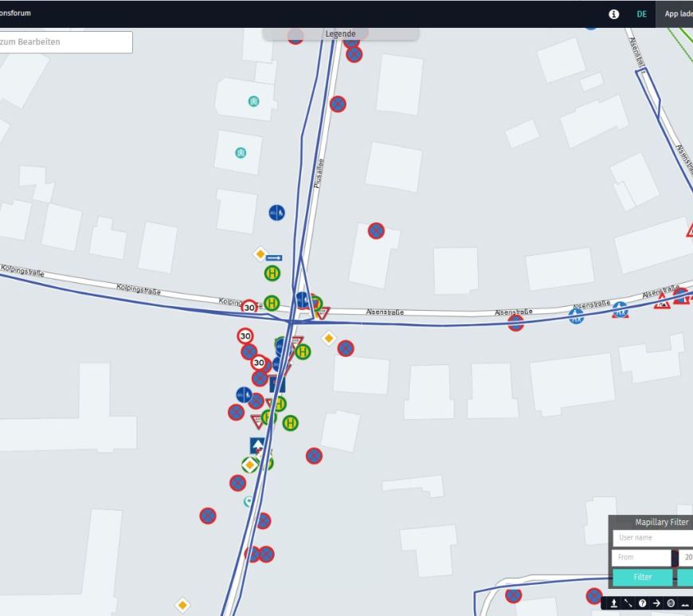693x616 pixels.
Task: Click the teal marker icon in top-left building
Action: [253, 101]
